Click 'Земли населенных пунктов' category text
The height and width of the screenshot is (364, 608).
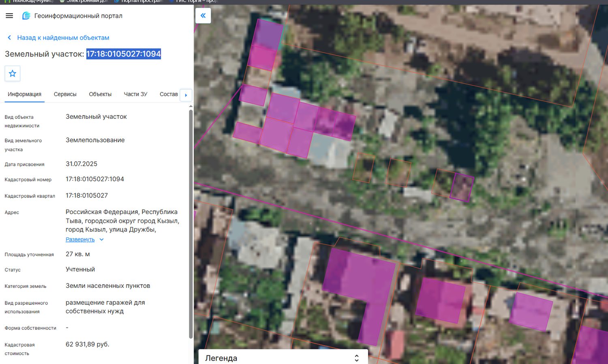coord(108,286)
